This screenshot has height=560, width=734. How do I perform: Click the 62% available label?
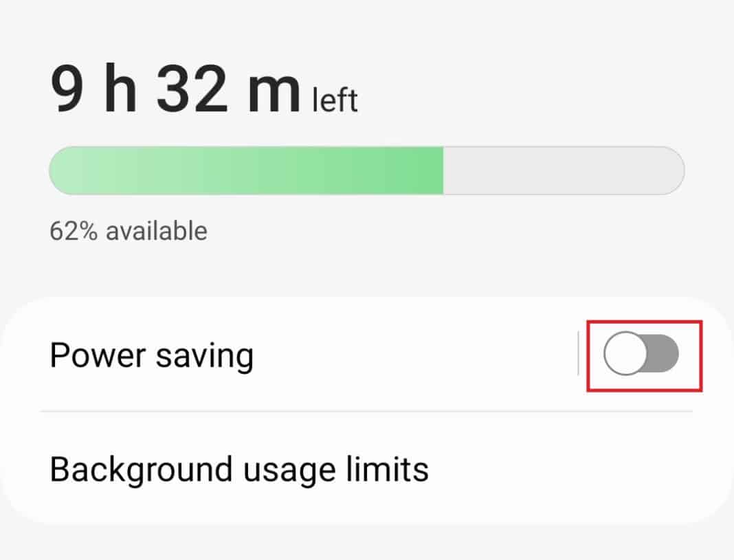(127, 230)
